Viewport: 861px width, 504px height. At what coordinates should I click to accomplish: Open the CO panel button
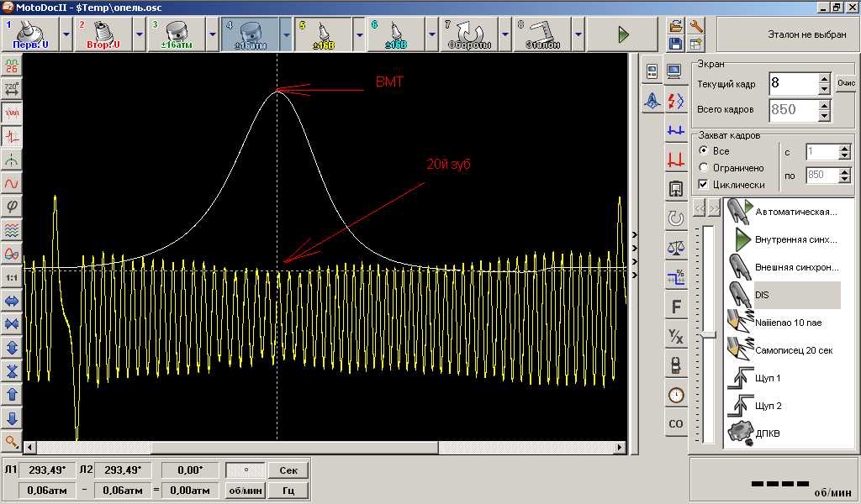(x=675, y=423)
